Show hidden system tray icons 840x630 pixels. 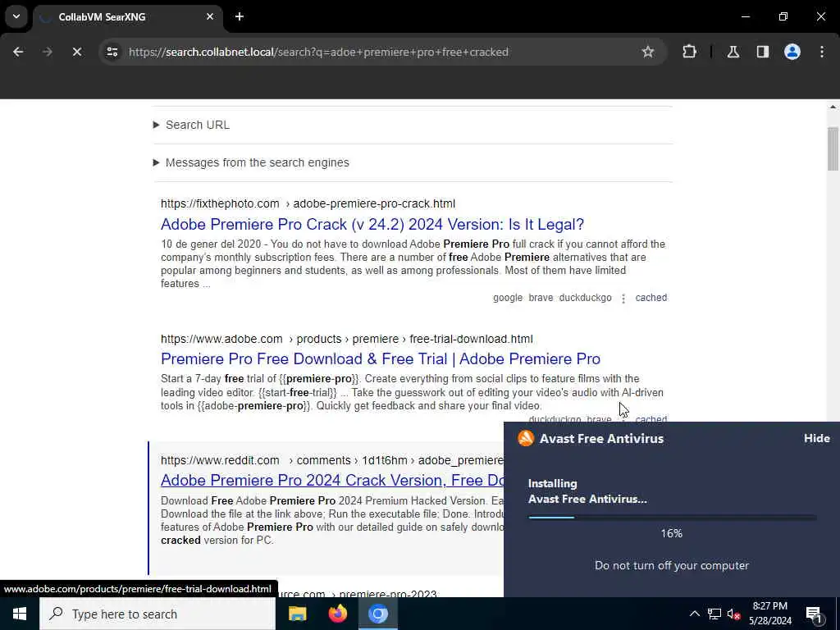[694, 614]
